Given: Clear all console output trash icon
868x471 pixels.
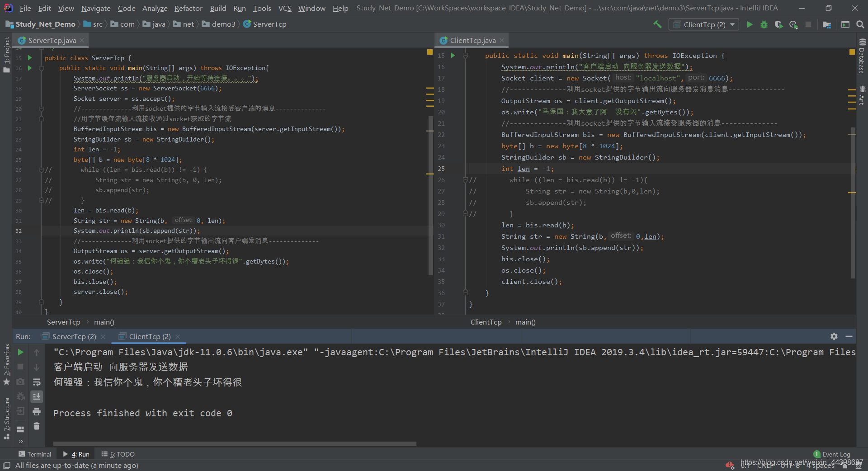Looking at the screenshot, I should tap(37, 426).
